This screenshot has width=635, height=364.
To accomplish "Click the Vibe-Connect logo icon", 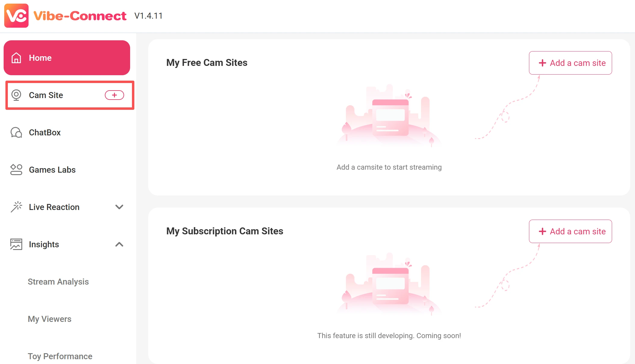I will 16,16.
